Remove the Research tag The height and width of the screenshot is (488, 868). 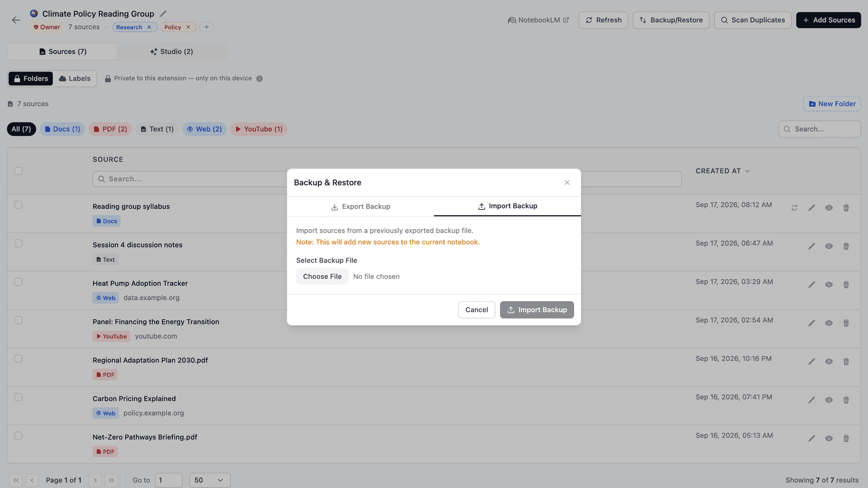point(149,27)
